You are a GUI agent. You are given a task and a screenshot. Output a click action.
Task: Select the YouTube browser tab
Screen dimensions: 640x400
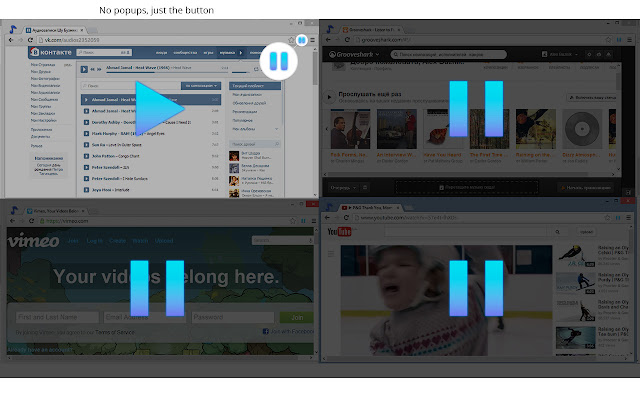pos(371,208)
